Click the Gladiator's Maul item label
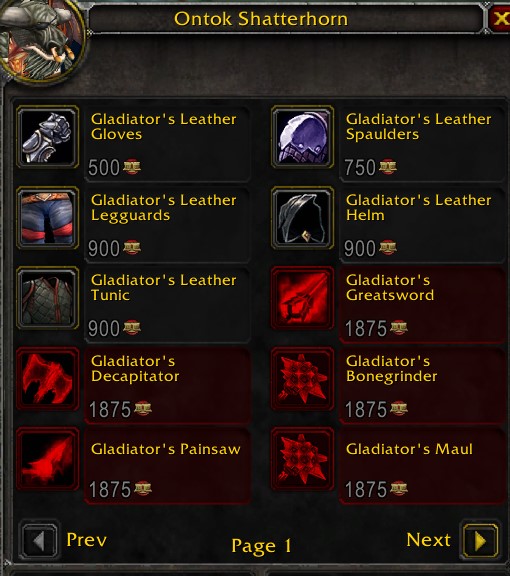 point(409,449)
